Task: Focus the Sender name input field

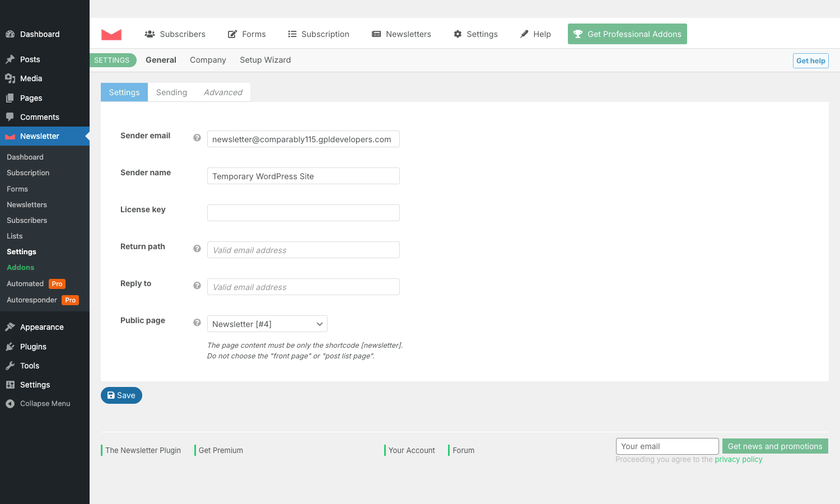Action: pos(304,176)
